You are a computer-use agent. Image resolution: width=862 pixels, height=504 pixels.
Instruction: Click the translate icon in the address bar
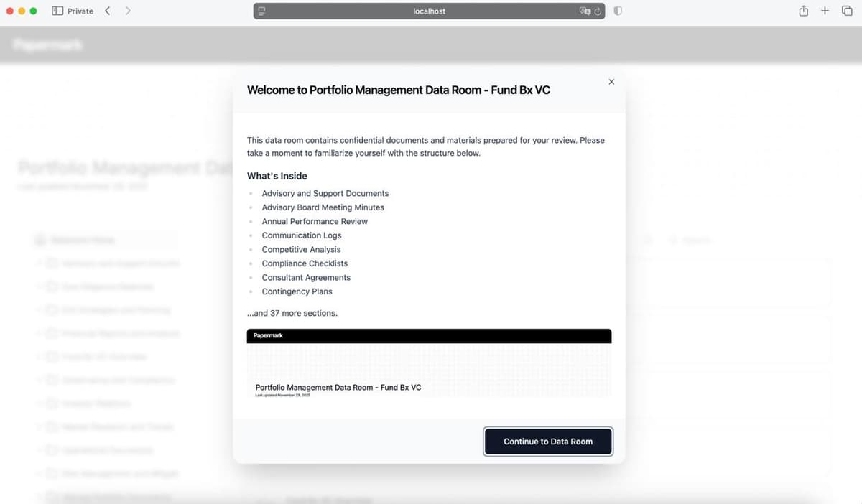pyautogui.click(x=585, y=11)
